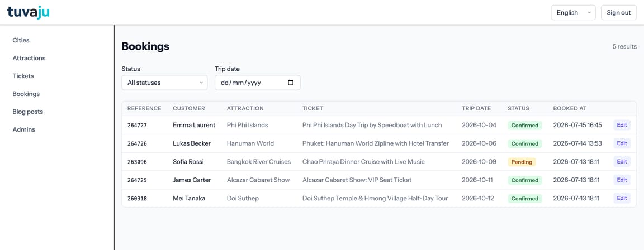Click trip date 2026-10-09
This screenshot has width=644, height=250.
(479, 161)
